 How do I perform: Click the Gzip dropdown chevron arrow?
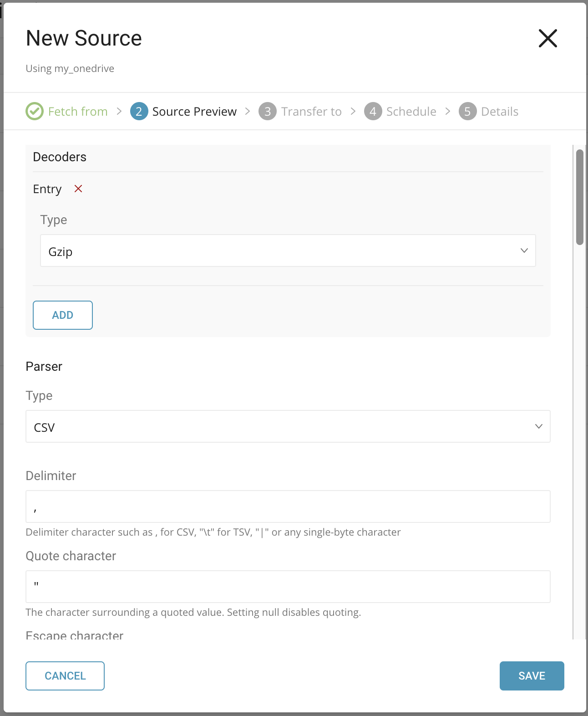click(x=524, y=251)
